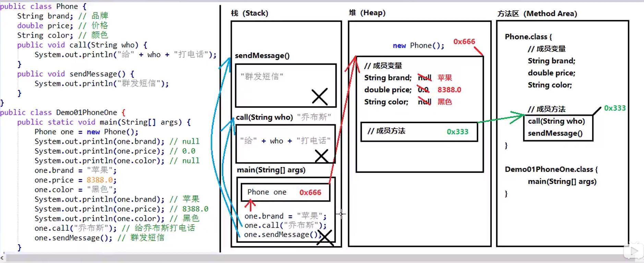This screenshot has width=644, height=263.
Task: Click the Phone one 0x666 variable box
Action: click(286, 192)
